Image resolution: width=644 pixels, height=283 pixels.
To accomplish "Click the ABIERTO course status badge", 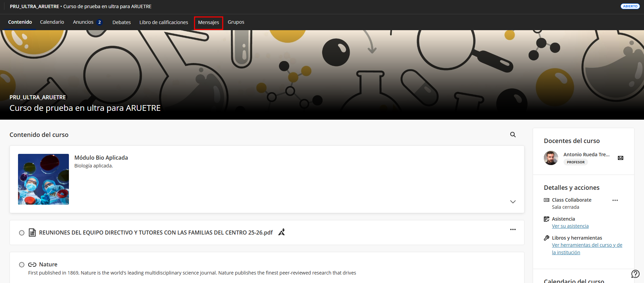I will pos(630,6).
